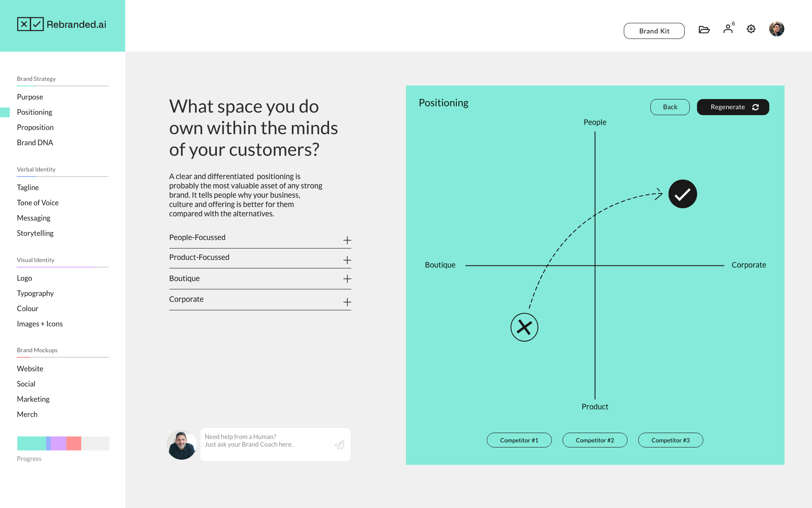Open the Brand Kit button
The height and width of the screenshot is (508, 812).
[654, 31]
